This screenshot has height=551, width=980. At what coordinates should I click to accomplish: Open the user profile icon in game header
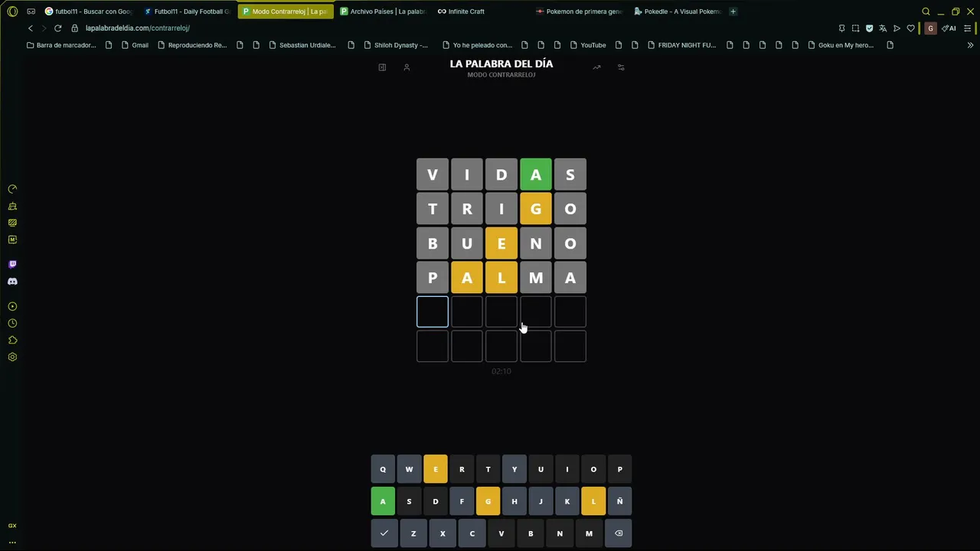pyautogui.click(x=407, y=67)
